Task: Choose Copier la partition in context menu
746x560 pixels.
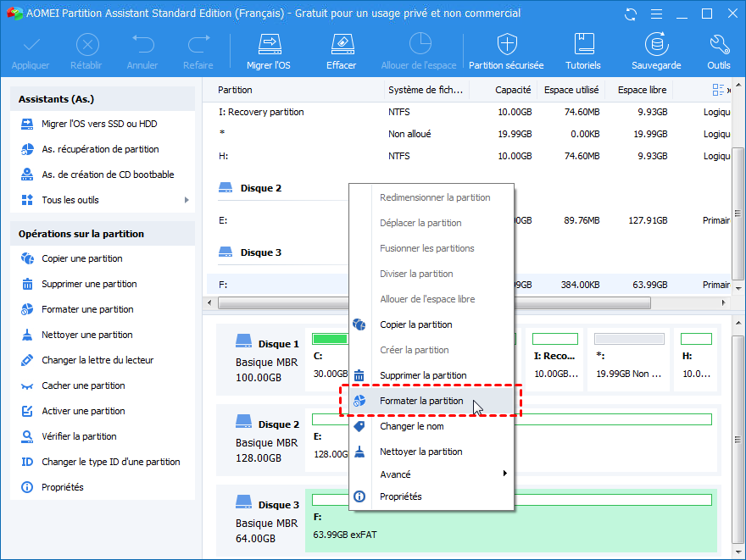Action: tap(431, 324)
